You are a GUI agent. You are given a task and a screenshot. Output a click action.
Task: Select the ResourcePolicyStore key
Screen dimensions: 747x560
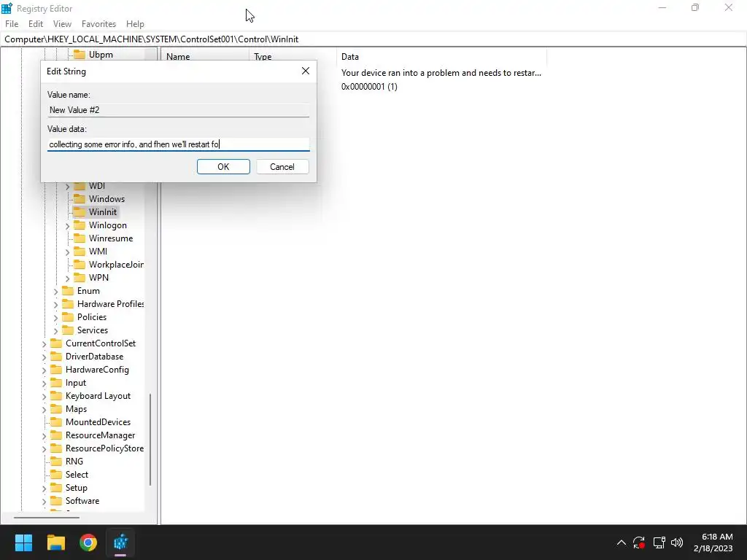[x=104, y=448]
